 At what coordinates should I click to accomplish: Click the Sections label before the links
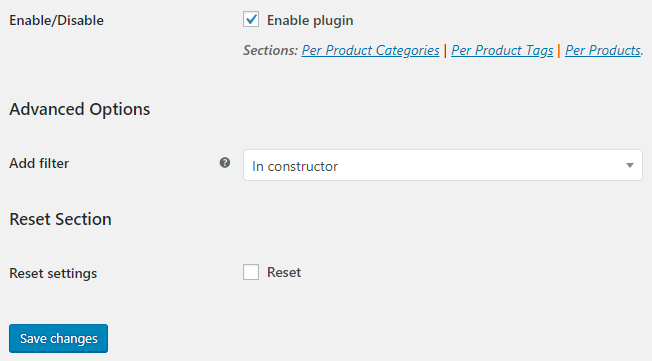[270, 50]
